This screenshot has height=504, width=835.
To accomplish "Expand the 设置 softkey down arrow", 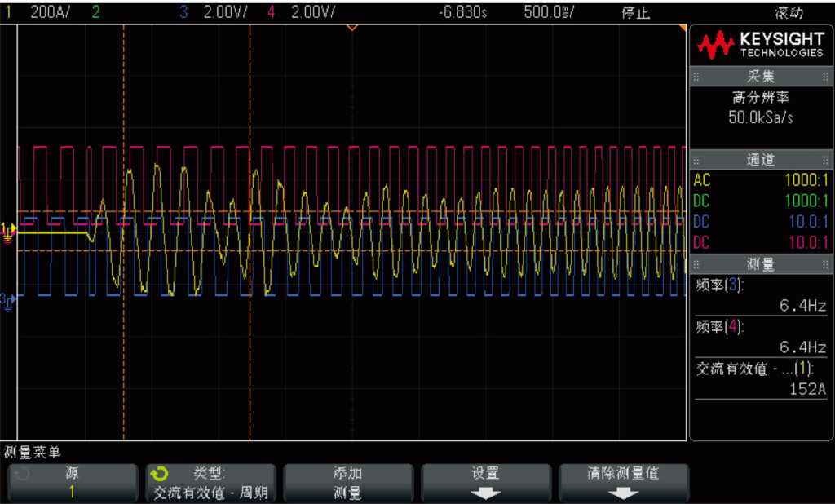I will 485,493.
